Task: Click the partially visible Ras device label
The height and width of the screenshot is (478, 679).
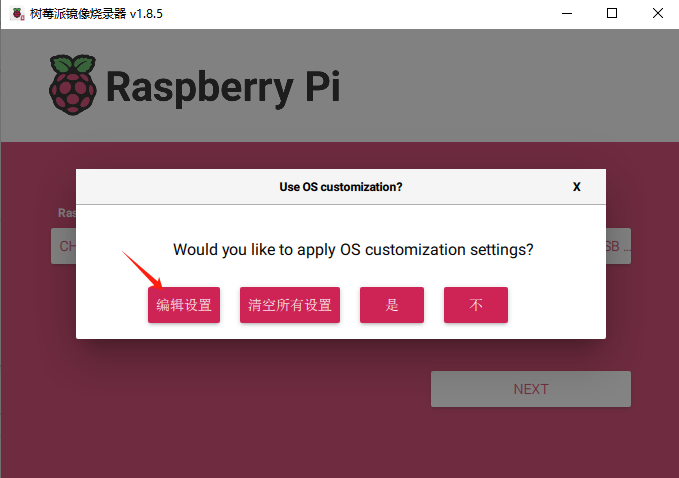Action: tap(67, 213)
